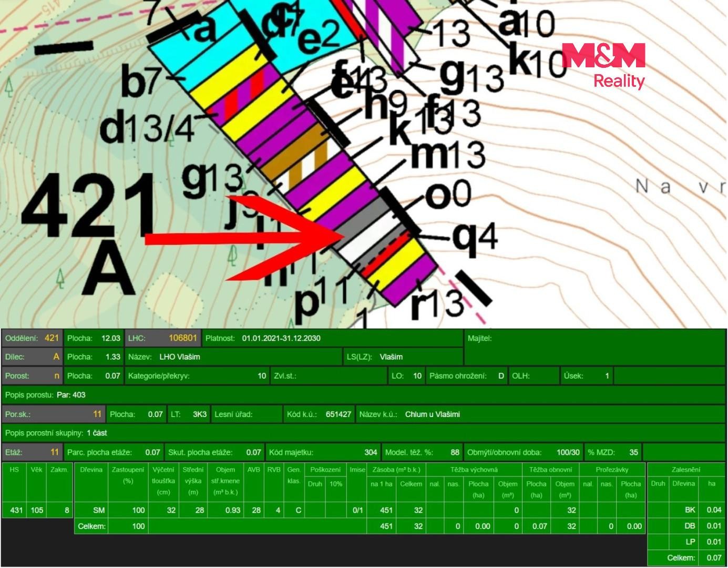Select the LHC code 106801
This screenshot has height=568, width=728.
pyautogui.click(x=183, y=338)
